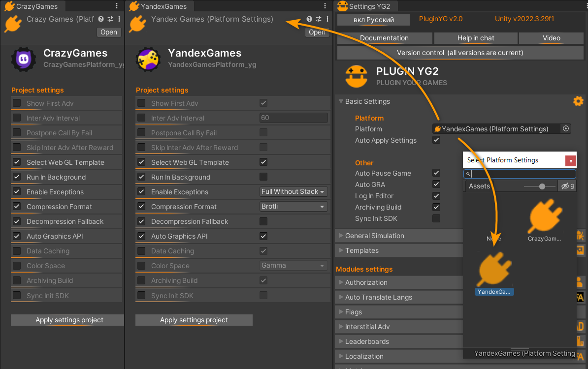
Task: Expand General Simulation section
Action: point(341,235)
